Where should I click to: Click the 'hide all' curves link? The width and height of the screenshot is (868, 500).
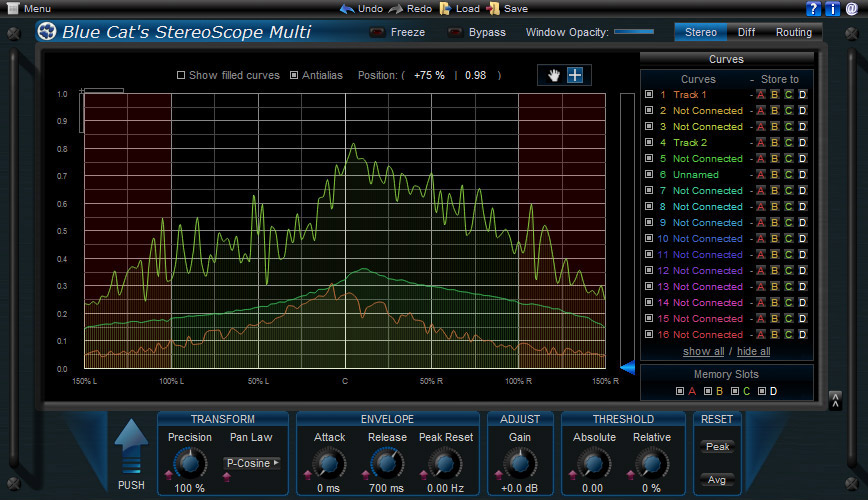pyautogui.click(x=754, y=352)
